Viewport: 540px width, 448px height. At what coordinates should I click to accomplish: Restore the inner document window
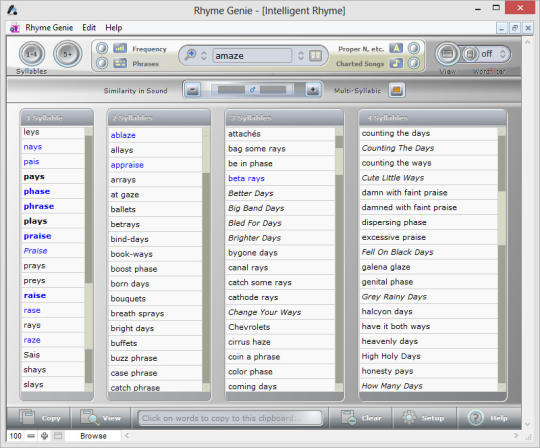(x=515, y=28)
